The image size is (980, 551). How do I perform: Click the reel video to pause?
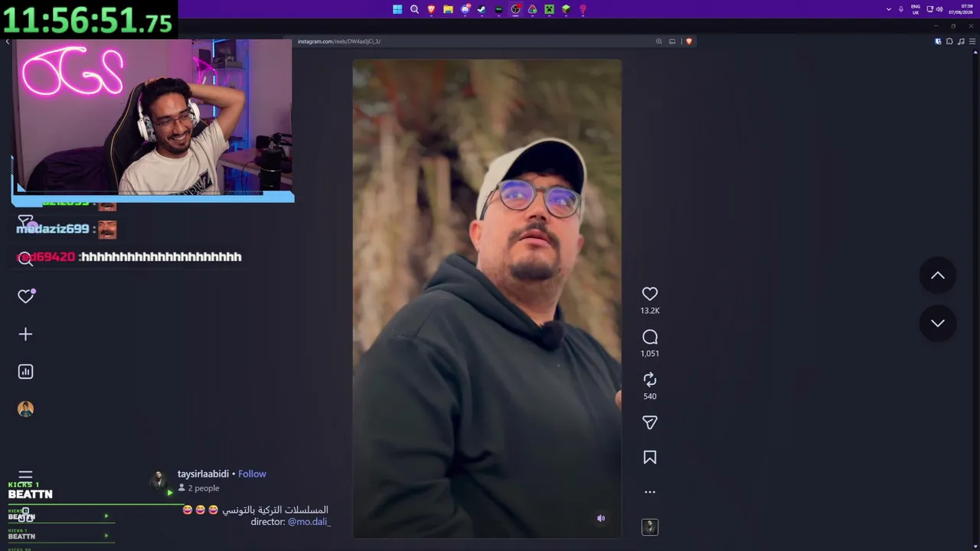tap(487, 298)
